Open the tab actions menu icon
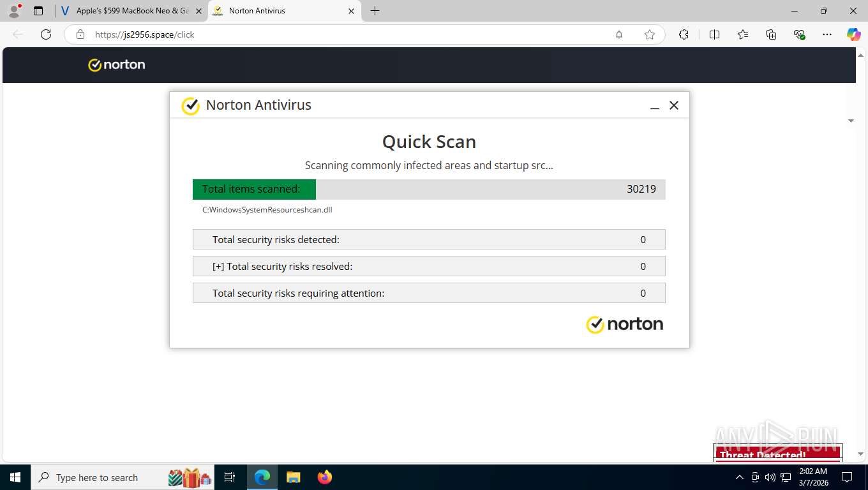This screenshot has width=868, height=490. (x=38, y=11)
